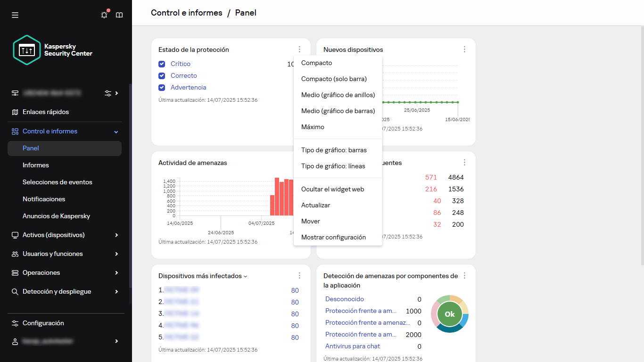
Task: Expand Usuarios y funciones in the sidebar
Action: 51,254
